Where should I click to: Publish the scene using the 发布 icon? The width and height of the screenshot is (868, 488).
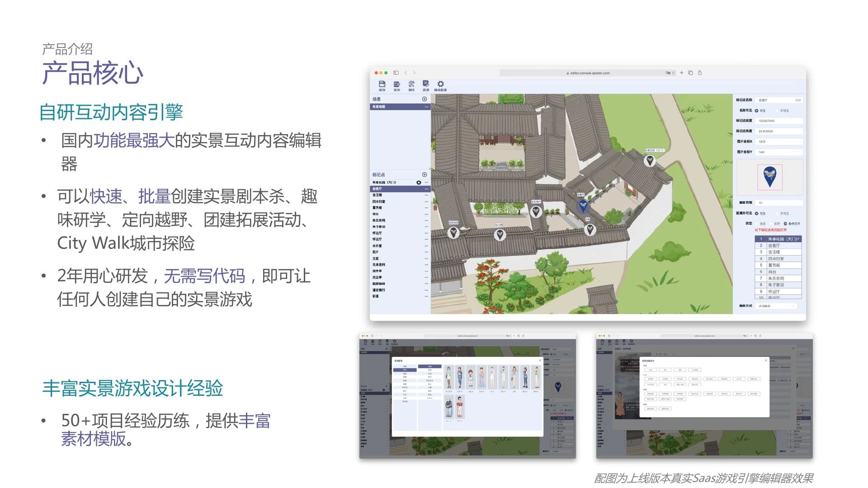396,84
